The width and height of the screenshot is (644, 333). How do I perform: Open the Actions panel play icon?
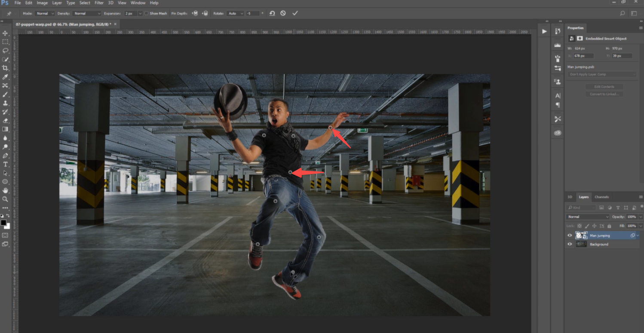point(544,31)
